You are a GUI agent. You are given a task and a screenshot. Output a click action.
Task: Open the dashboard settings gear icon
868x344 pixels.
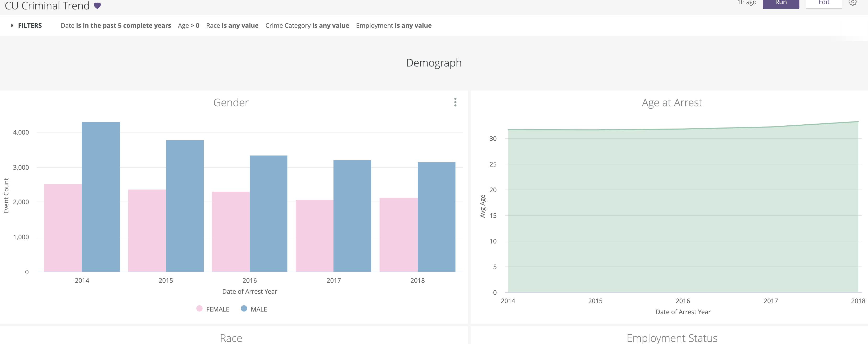[x=853, y=3]
